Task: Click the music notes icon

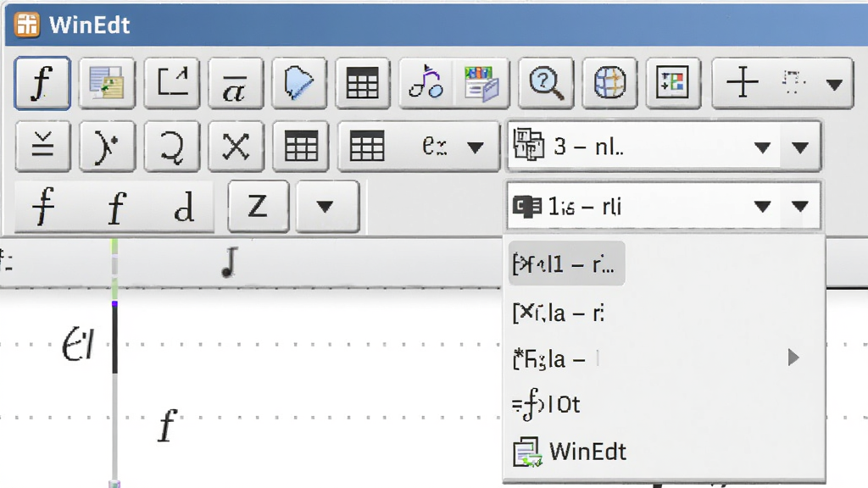Action: (x=426, y=83)
